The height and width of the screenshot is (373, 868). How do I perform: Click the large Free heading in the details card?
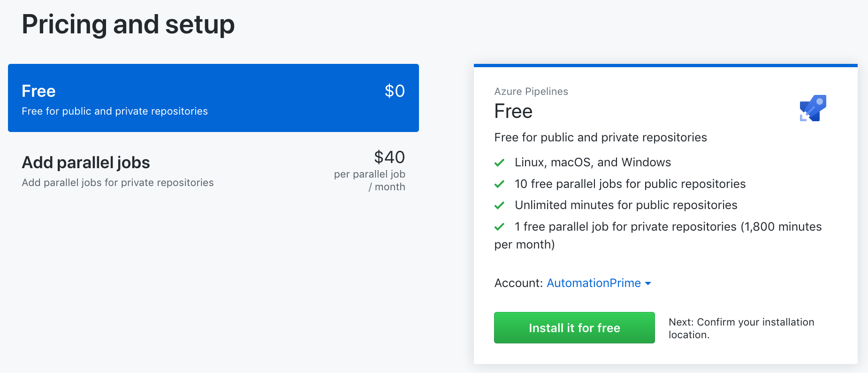(x=513, y=111)
